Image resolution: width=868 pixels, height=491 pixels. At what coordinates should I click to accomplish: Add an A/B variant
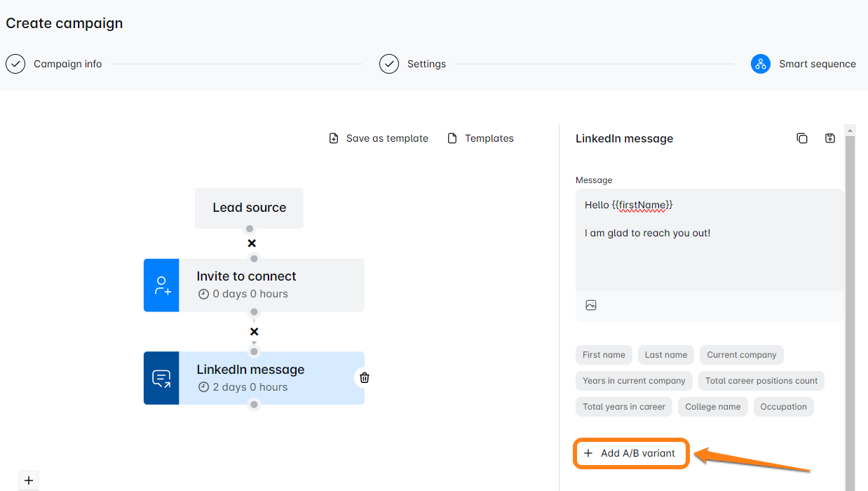click(x=630, y=453)
